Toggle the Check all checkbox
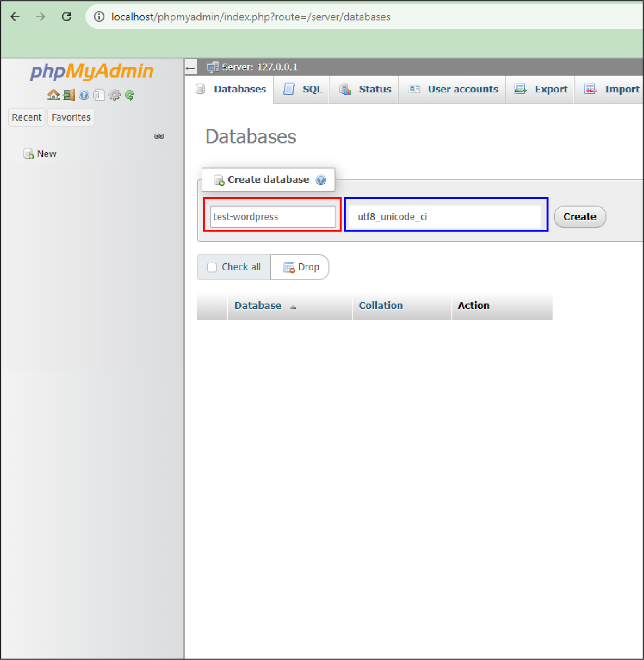The width and height of the screenshot is (644, 660). pos(212,267)
